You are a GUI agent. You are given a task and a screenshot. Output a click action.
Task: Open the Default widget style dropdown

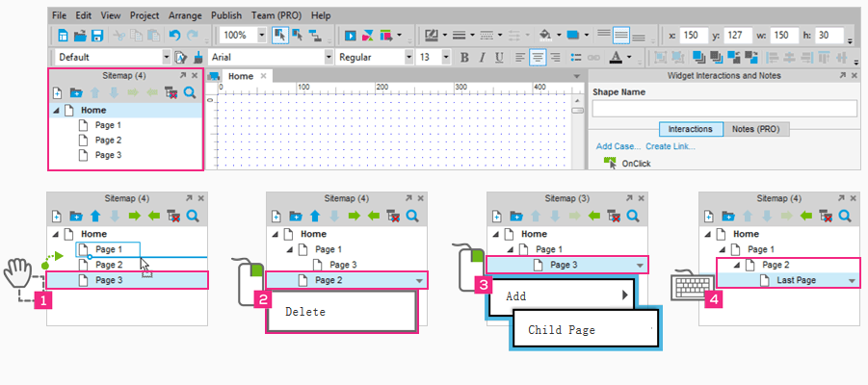pos(164,58)
